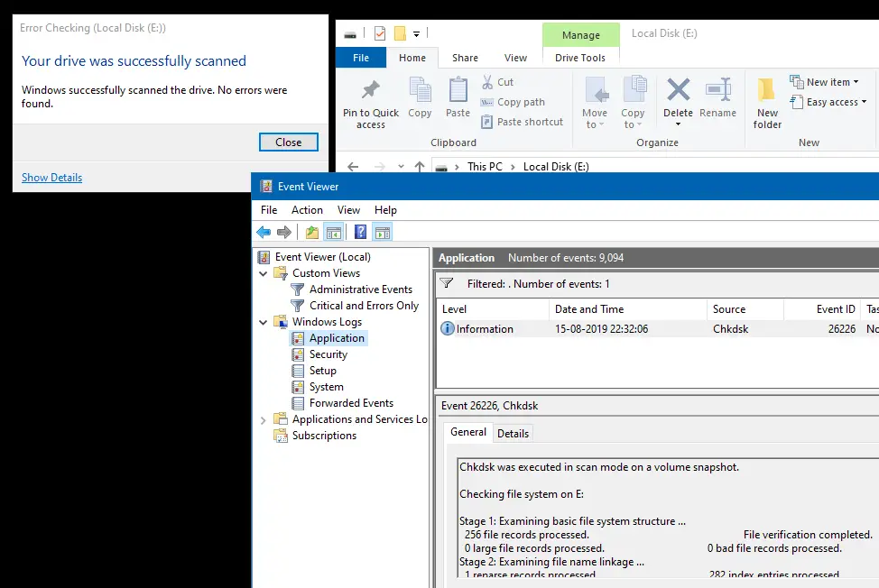The width and height of the screenshot is (879, 588).
Task: Click Paste shortcut in Clipboard group
Action: point(522,122)
